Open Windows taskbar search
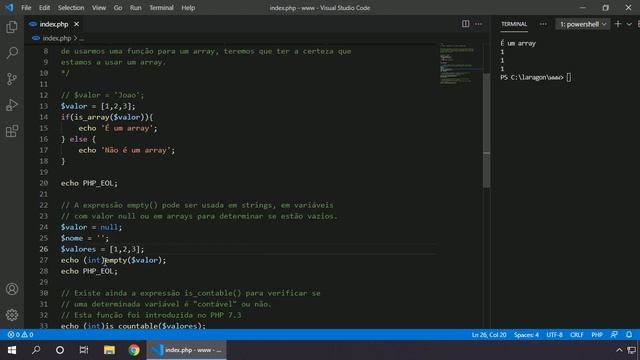The height and width of the screenshot is (360, 640). 36,350
